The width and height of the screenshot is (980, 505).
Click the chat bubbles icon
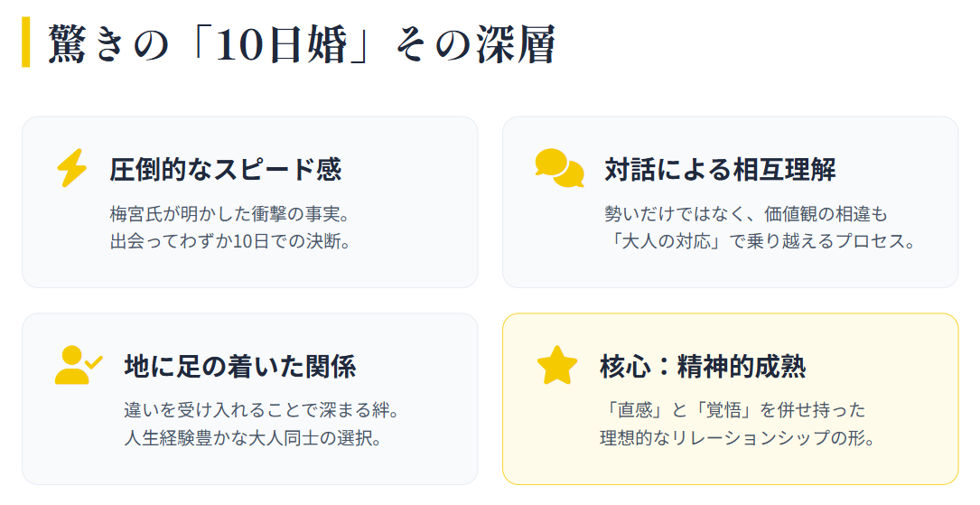point(559,168)
